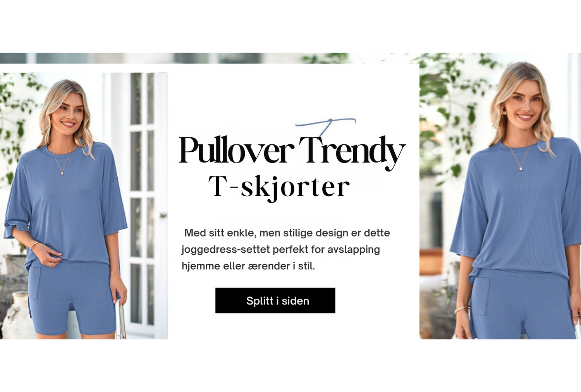The image size is (581, 392).
Task: Click the "Splitt i siden" button
Action: [x=275, y=300]
